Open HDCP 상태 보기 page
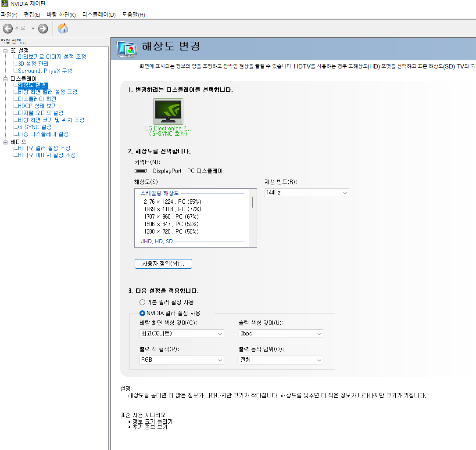This screenshot has width=476, height=450. tap(37, 106)
